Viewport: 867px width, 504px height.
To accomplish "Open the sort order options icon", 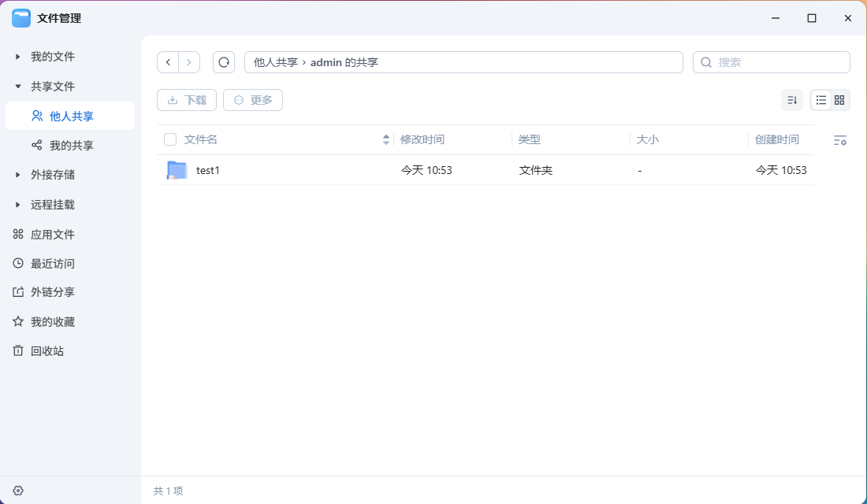I will 792,100.
